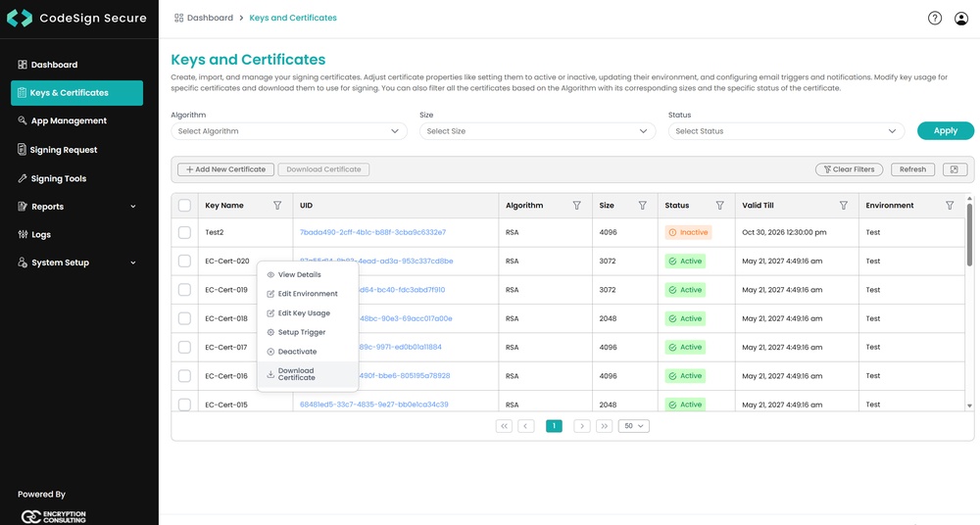This screenshot has height=525, width=980.
Task: Click the Encryption Consulting logo
Action: pos(53,517)
